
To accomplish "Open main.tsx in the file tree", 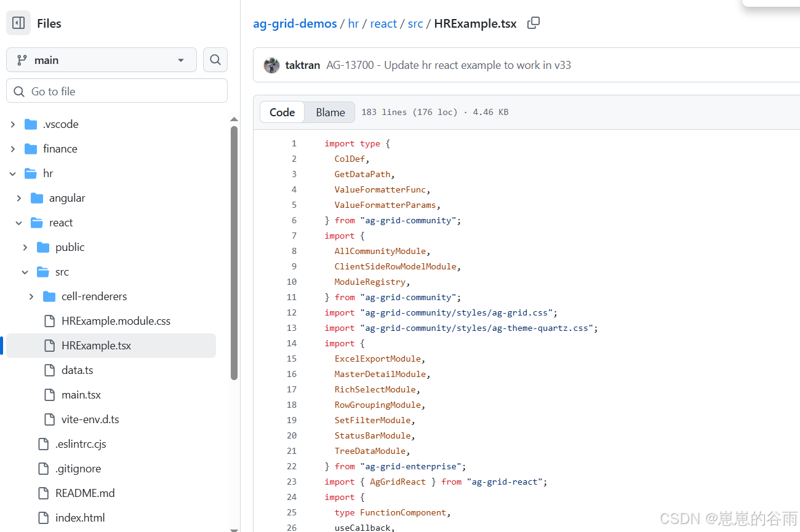I will [81, 395].
